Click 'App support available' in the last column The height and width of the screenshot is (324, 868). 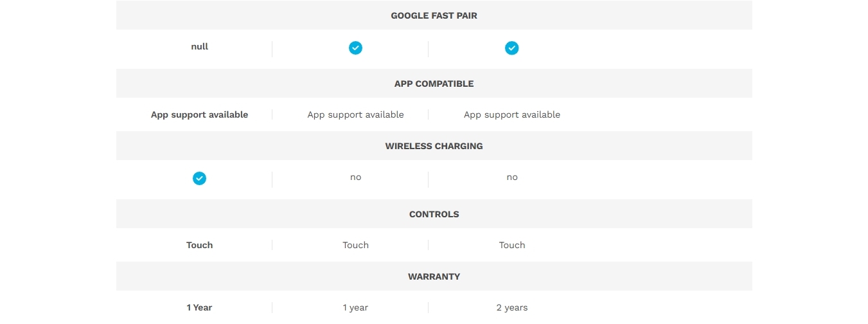tap(511, 115)
